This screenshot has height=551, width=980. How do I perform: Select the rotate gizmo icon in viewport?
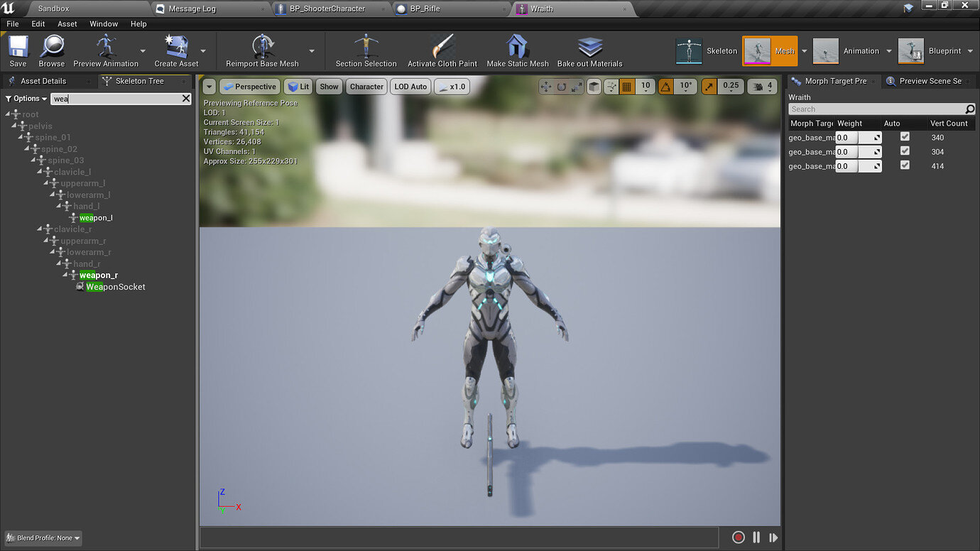tap(561, 87)
